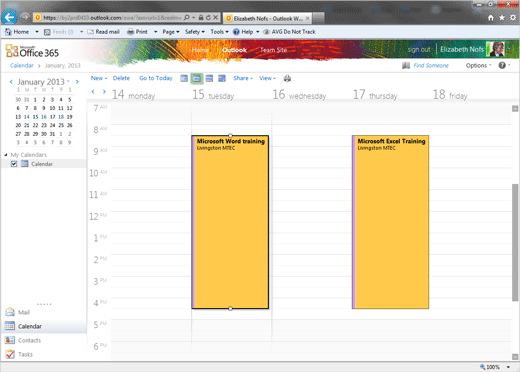The image size is (520, 372).
Task: Open the Options dropdown menu
Action: [x=478, y=65]
